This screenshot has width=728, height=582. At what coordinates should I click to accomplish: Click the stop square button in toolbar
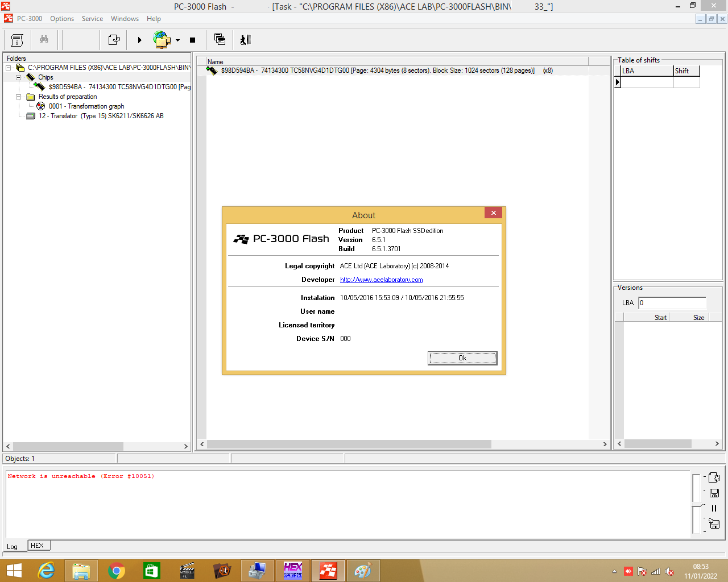(x=192, y=40)
